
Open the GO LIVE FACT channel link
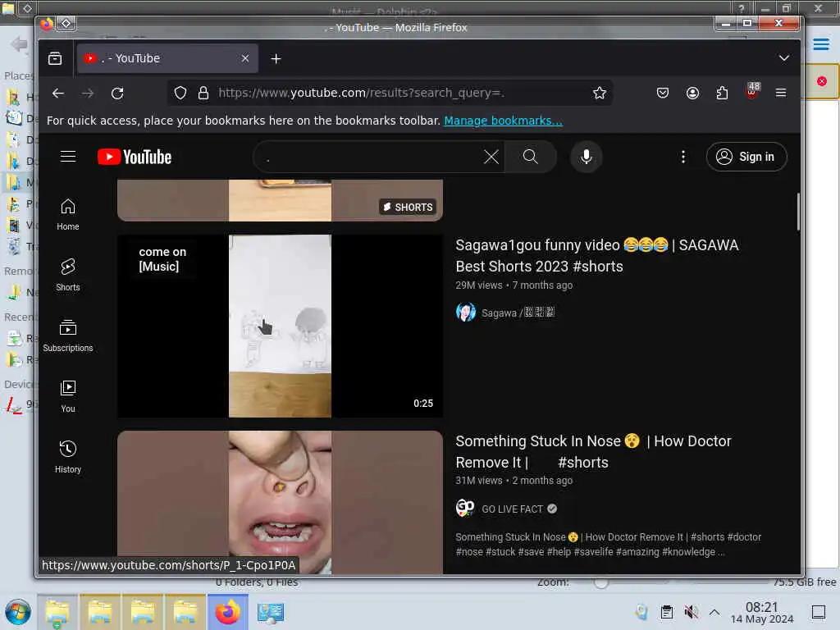tap(512, 509)
